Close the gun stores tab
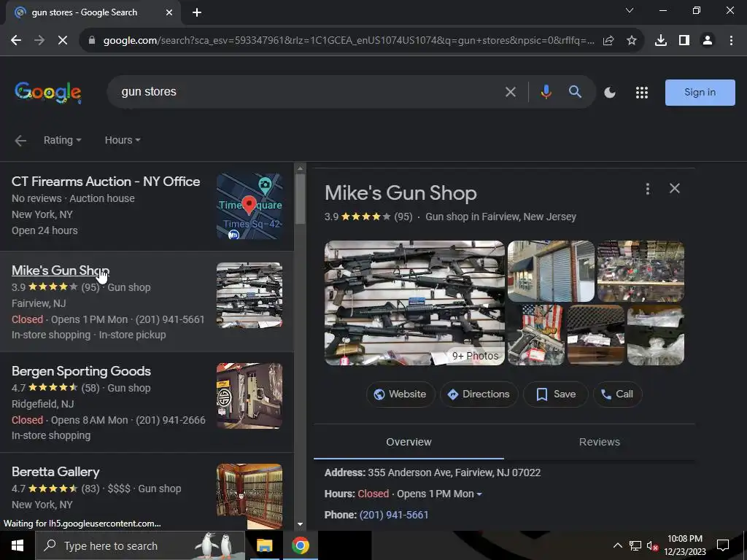This screenshot has height=560, width=747. [169, 12]
